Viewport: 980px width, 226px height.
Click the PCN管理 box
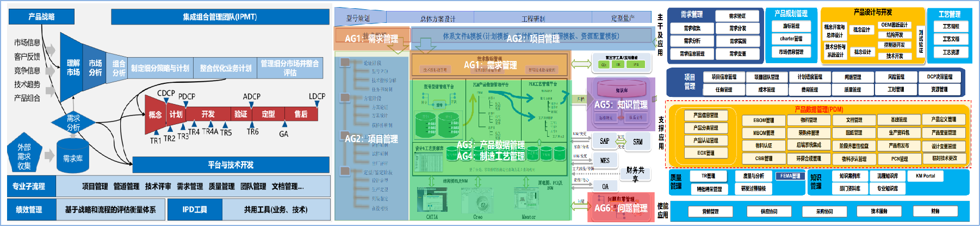point(899,158)
